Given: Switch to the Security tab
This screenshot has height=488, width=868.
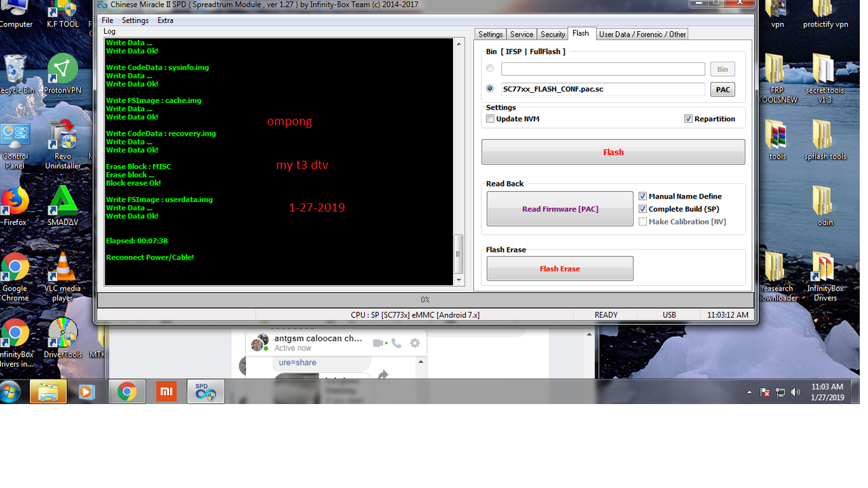Looking at the screenshot, I should [552, 33].
